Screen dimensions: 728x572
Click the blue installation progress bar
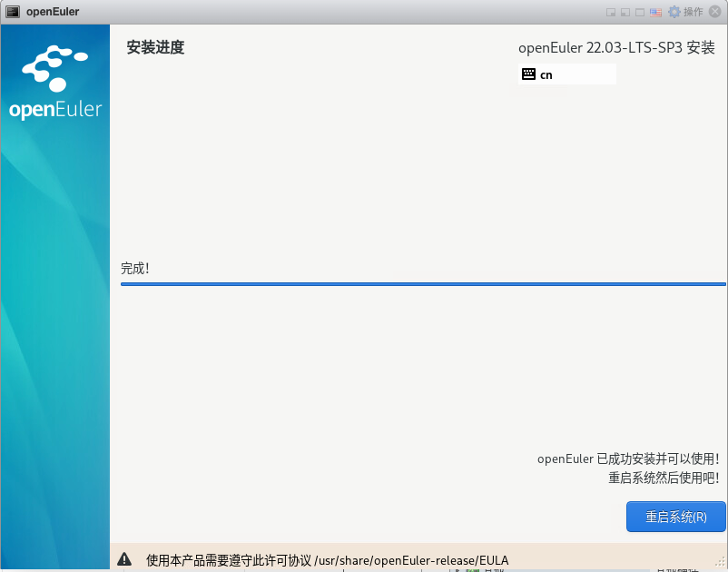click(422, 283)
